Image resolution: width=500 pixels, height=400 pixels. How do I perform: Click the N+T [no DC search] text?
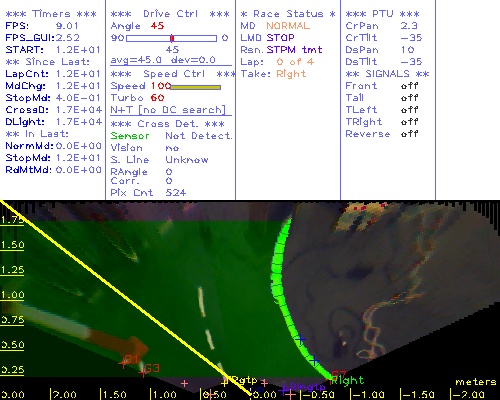pyautogui.click(x=168, y=110)
